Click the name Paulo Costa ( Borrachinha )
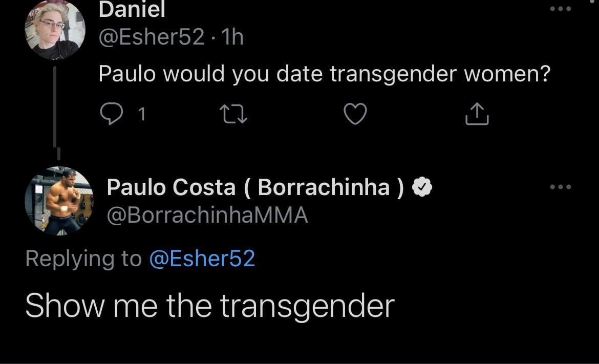The image size is (599, 364). pos(255,187)
